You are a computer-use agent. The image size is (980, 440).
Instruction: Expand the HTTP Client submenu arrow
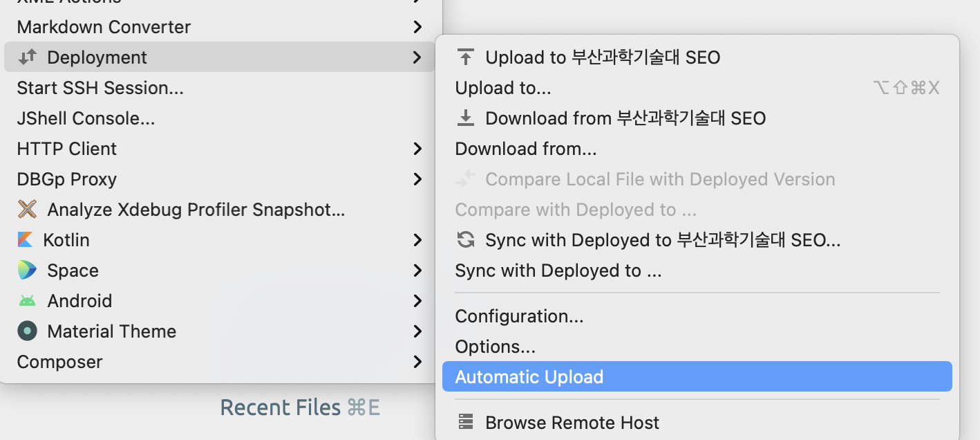(417, 149)
